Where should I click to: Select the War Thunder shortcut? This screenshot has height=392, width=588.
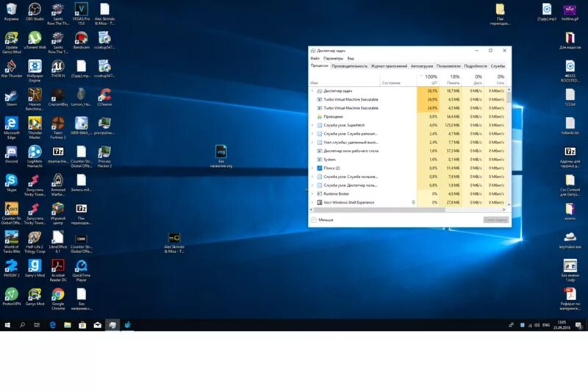point(12,68)
